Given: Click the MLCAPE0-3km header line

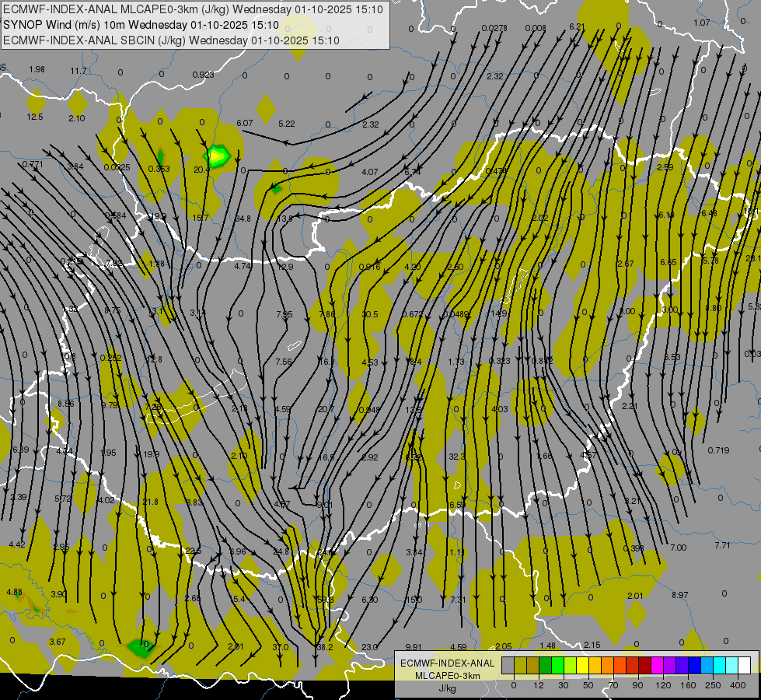Looking at the screenshot, I should 193,9.
